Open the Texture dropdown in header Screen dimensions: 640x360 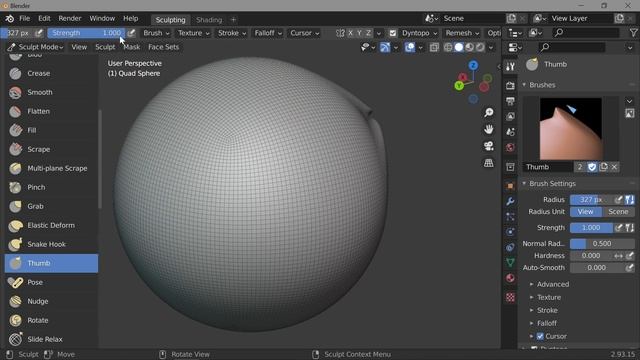tap(193, 33)
